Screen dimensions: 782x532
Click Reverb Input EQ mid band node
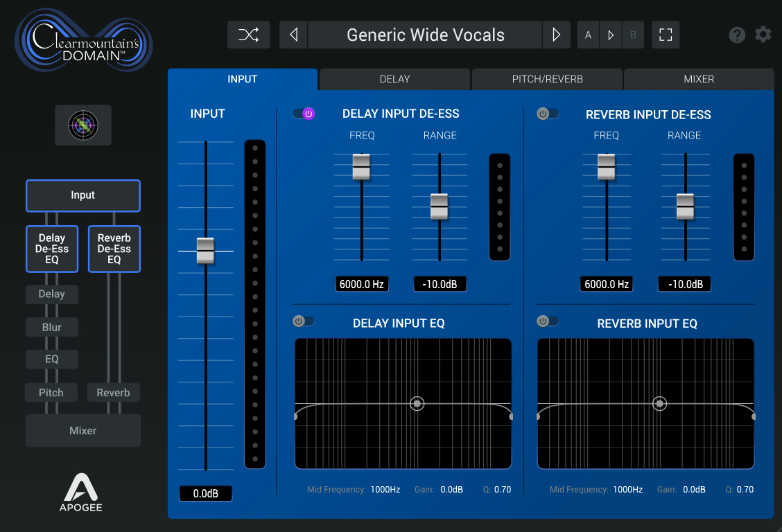pyautogui.click(x=660, y=403)
